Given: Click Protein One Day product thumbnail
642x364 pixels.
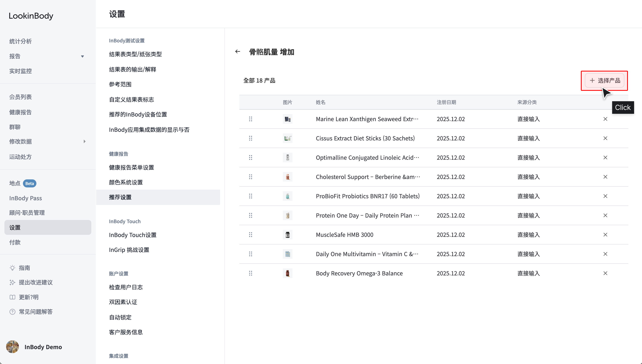Looking at the screenshot, I should coord(287,216).
